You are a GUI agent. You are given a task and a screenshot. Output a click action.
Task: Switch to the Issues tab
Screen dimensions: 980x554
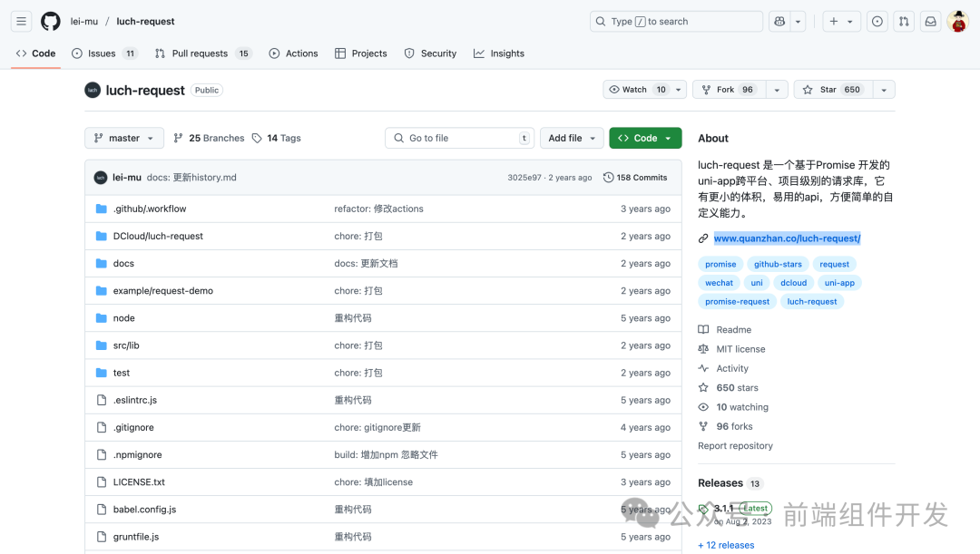[104, 53]
